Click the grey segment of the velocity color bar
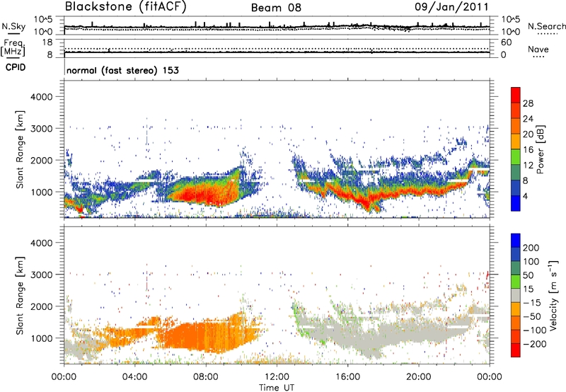Image resolution: width=566 pixels, height=392 pixels. pyautogui.click(x=516, y=295)
